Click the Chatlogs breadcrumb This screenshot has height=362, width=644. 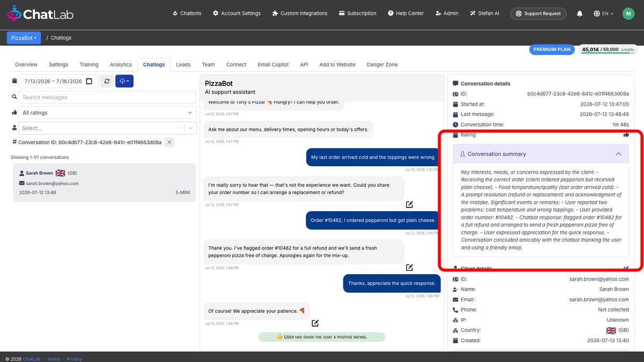(61, 38)
